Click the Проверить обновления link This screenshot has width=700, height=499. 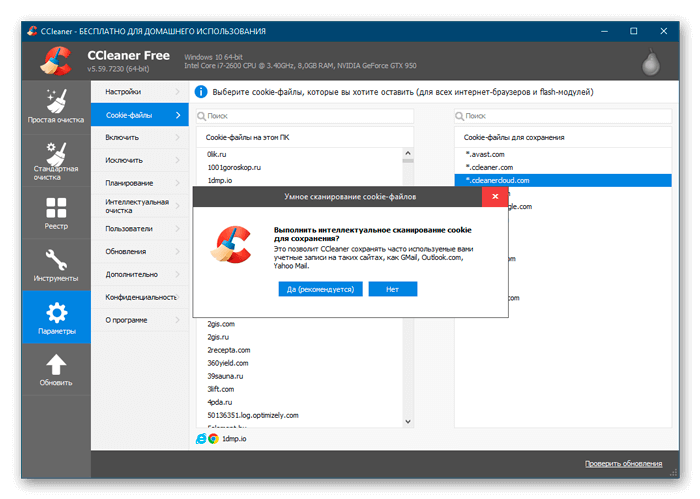(x=623, y=464)
